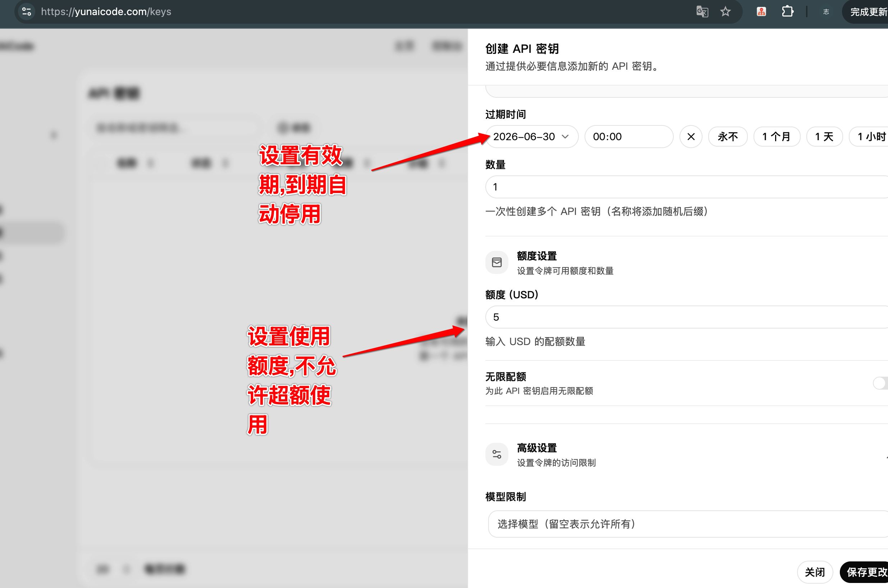Click the 过期时间 label
The image size is (888, 588).
coord(505,114)
